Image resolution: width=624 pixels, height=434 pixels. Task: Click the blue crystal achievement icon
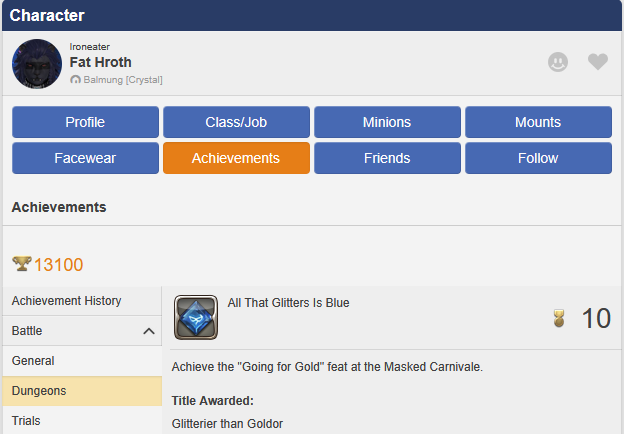point(196,317)
